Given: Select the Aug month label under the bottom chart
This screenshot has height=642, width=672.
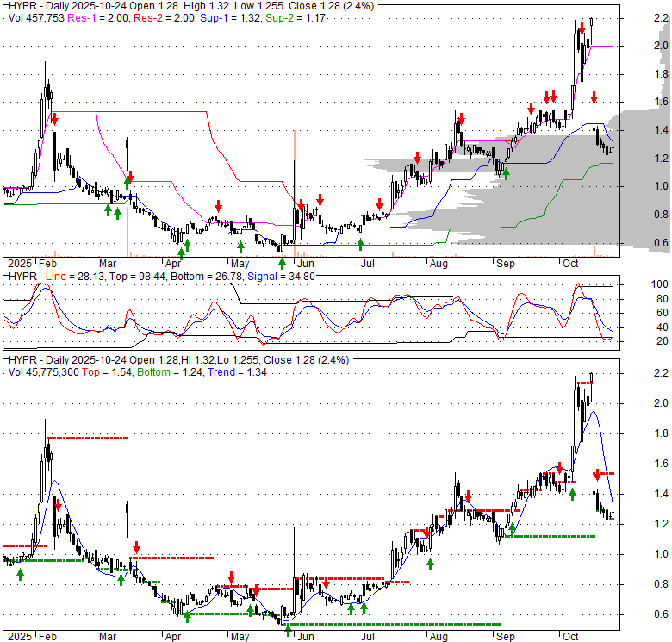Looking at the screenshot, I should pos(439,637).
